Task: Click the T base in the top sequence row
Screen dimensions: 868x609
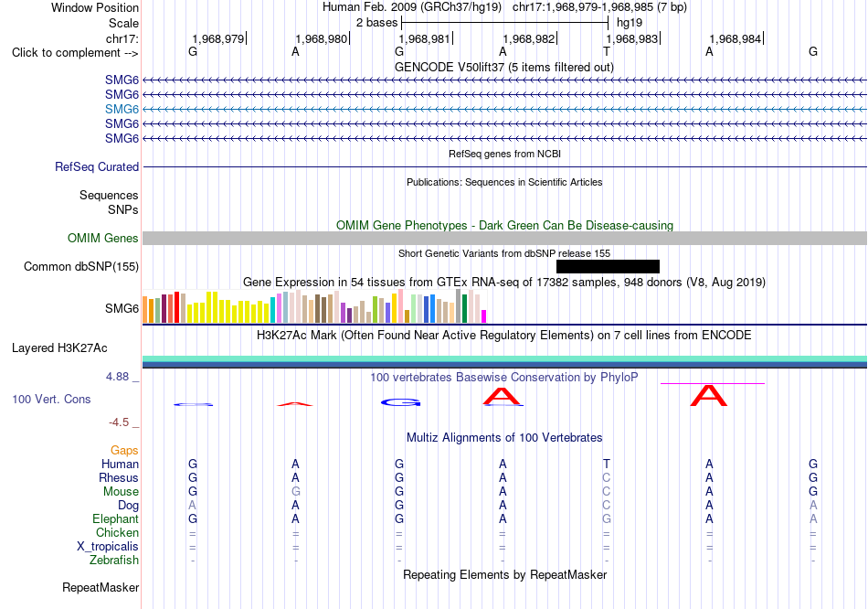Action: click(x=606, y=51)
